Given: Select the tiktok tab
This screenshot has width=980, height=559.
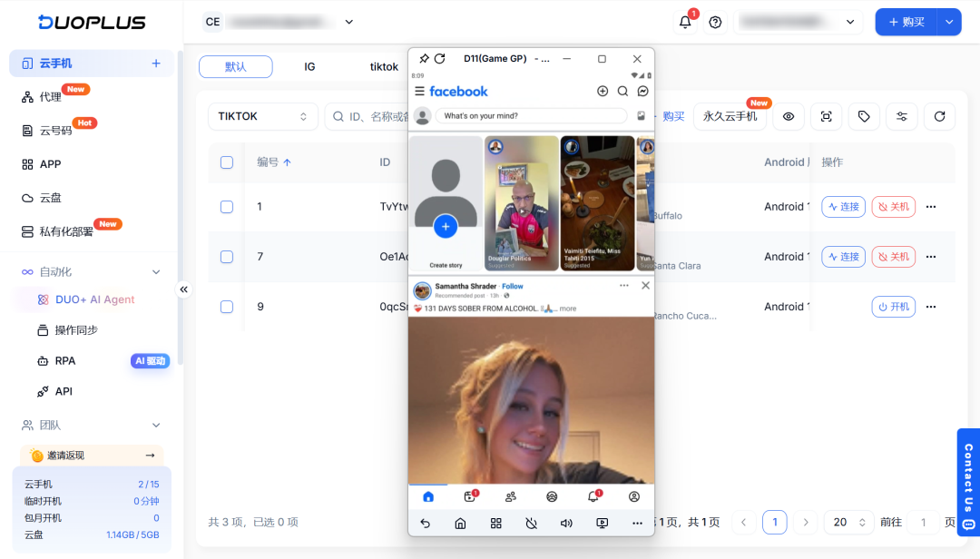Looking at the screenshot, I should pos(384,67).
